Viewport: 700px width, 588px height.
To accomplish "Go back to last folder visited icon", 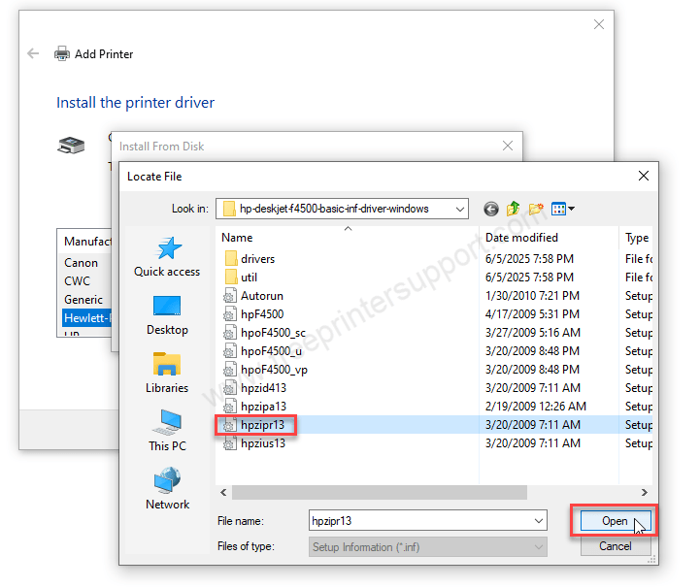I will (x=491, y=209).
